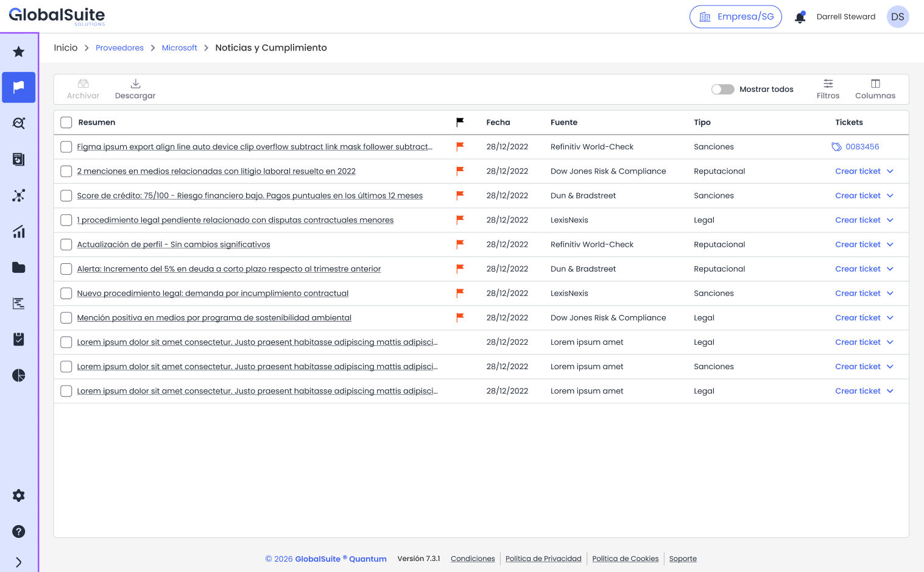Click the flag on the Figma ipsum row
Viewport: 924px width, 572px height.
tap(460, 147)
